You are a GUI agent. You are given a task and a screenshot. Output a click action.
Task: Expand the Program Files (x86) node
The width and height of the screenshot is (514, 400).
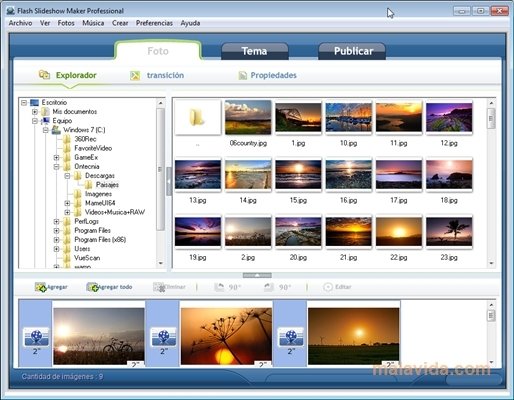tap(56, 240)
